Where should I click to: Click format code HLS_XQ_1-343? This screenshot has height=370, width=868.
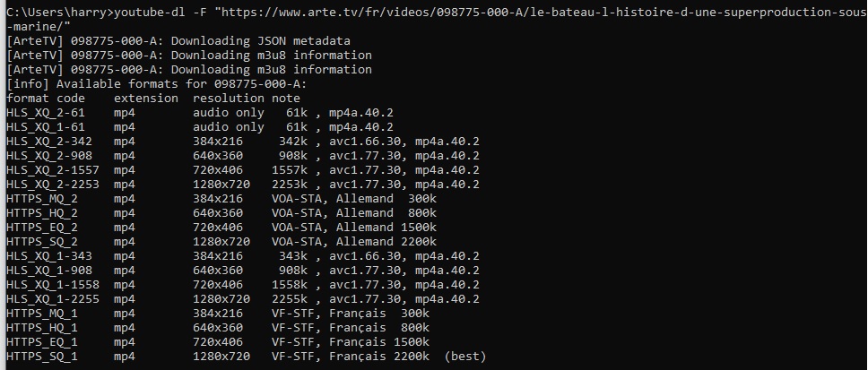tap(49, 256)
